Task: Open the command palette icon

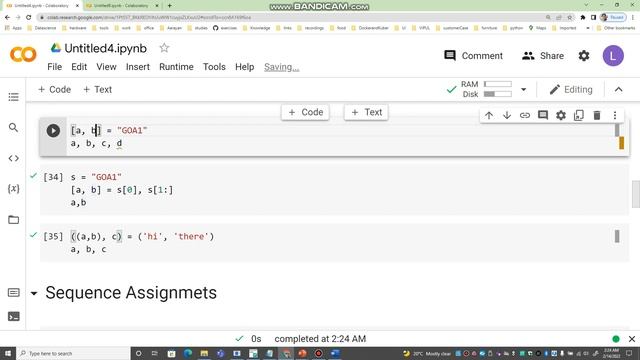Action: click(x=13, y=293)
